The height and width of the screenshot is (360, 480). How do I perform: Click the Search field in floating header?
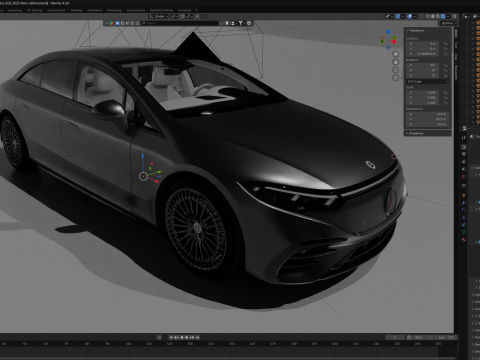point(179,23)
